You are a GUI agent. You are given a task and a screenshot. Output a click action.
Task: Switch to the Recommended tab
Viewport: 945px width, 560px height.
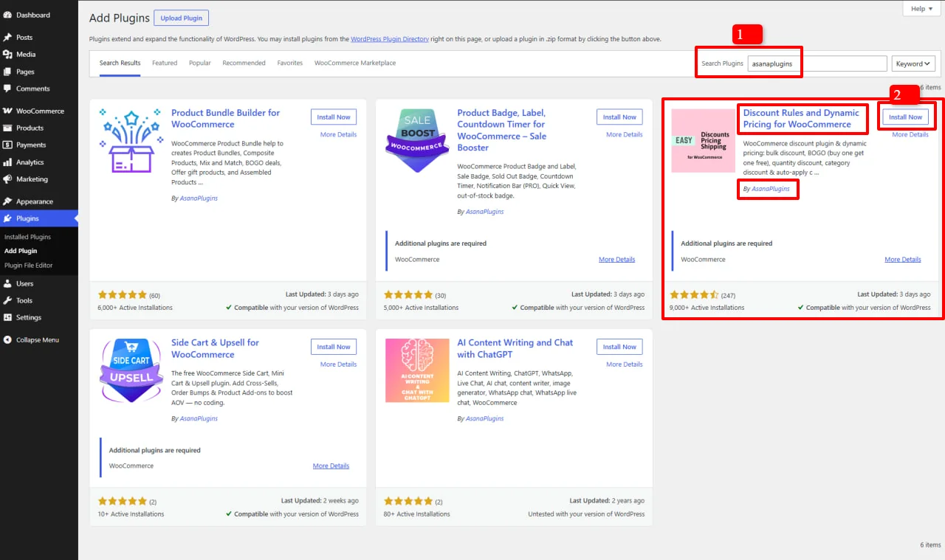pyautogui.click(x=244, y=63)
